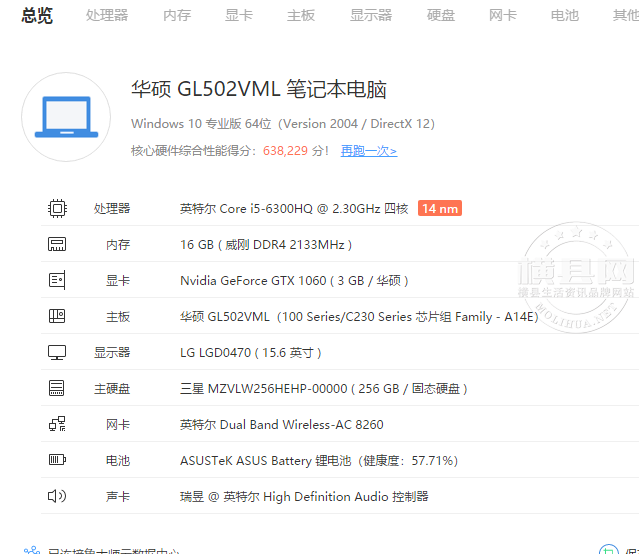Viewport: 639px width, 554px height.
Task: Open the 网卡 tab
Action: click(x=502, y=15)
